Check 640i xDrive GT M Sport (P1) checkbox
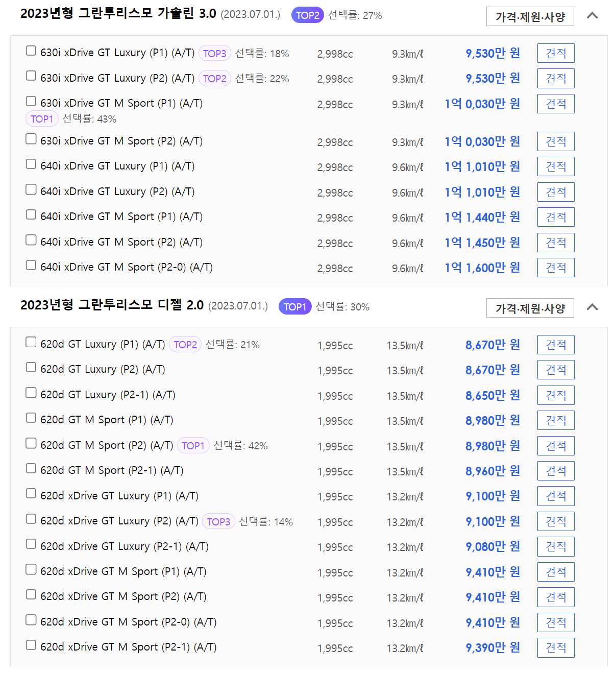The height and width of the screenshot is (673, 616). tap(31, 214)
